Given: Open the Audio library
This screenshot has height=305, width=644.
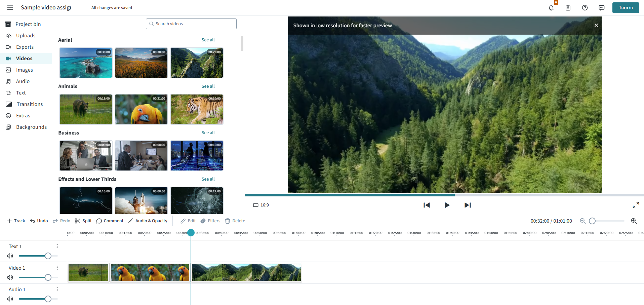Looking at the screenshot, I should [26, 81].
